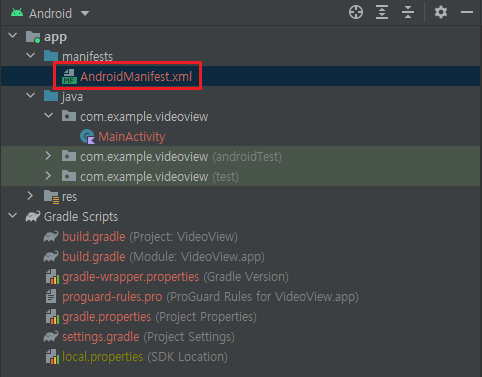Select settings.gradle (Project Settings)

(148, 337)
